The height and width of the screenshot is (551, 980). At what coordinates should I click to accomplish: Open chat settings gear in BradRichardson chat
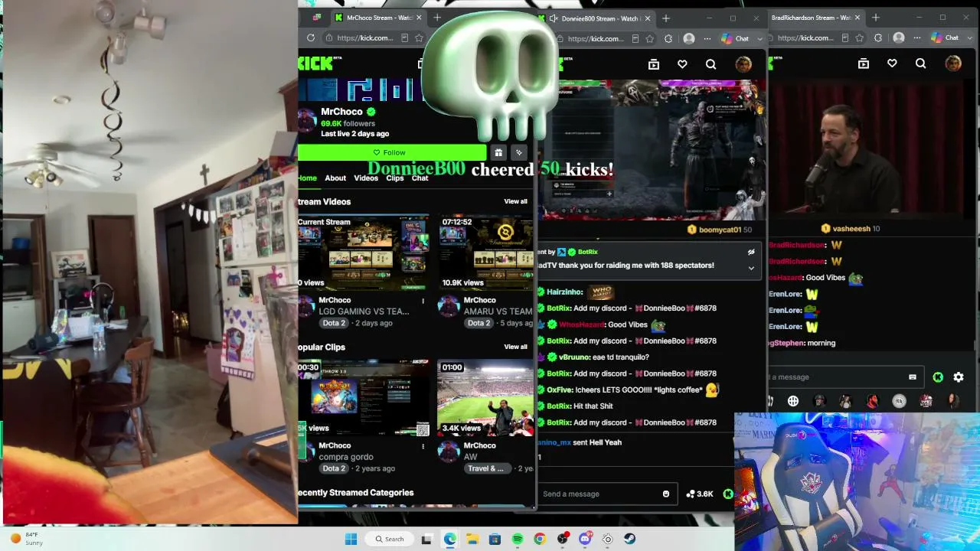(x=959, y=377)
